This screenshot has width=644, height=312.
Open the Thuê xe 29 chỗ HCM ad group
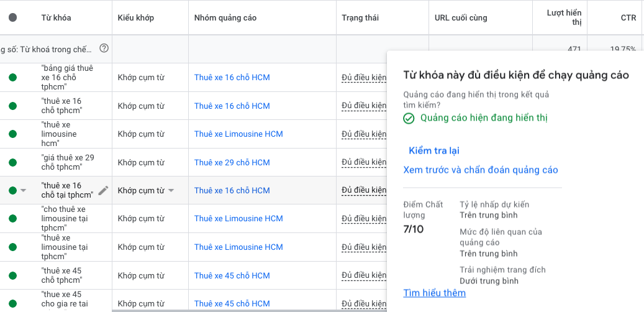[x=232, y=163]
